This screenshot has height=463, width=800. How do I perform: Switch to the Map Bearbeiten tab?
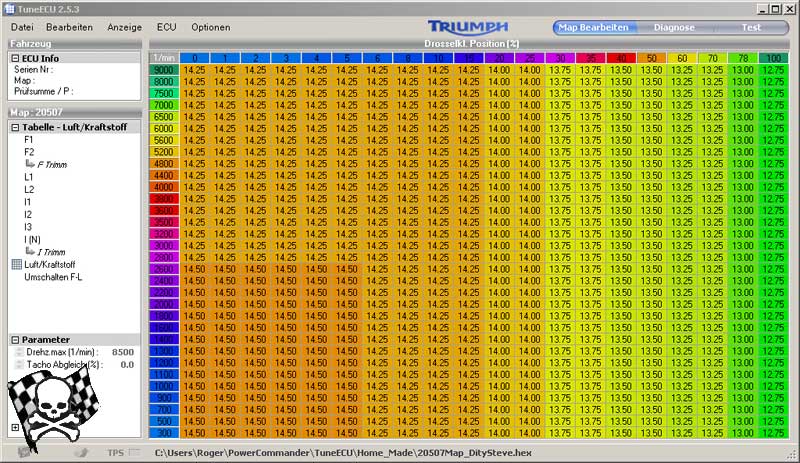593,28
